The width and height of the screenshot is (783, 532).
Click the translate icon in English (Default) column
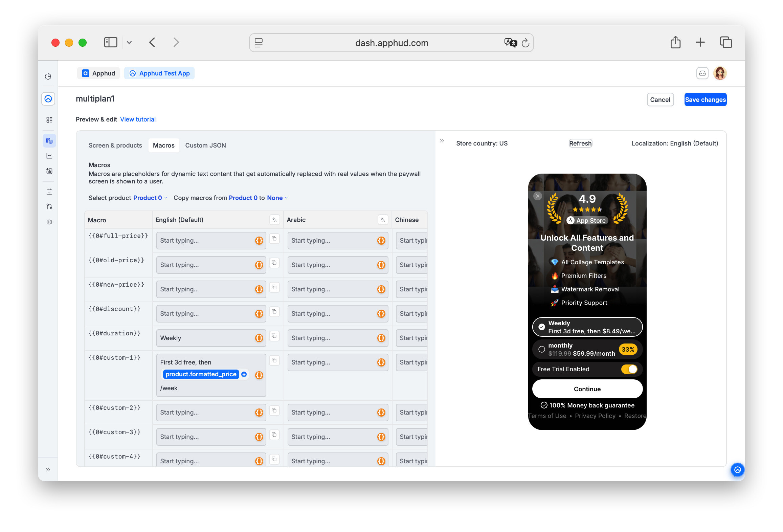pos(275,220)
